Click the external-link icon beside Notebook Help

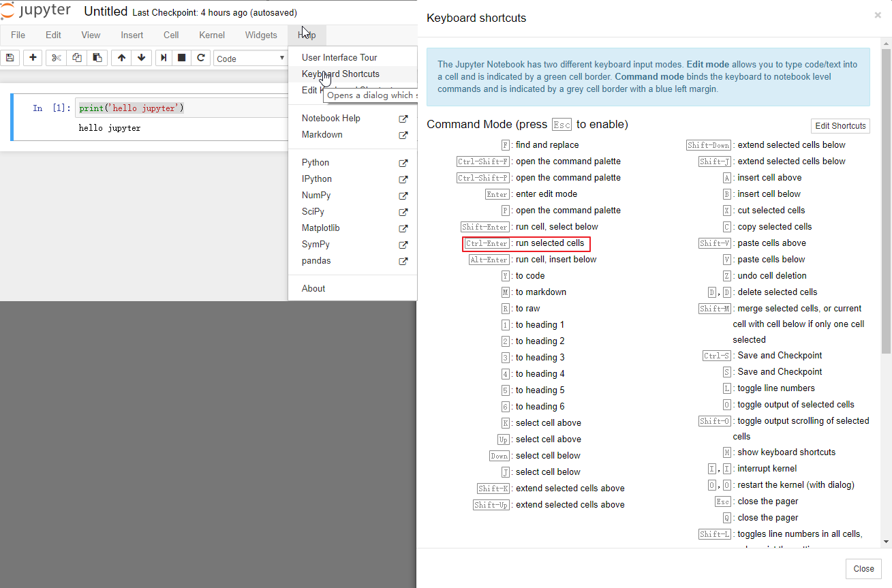click(x=403, y=119)
